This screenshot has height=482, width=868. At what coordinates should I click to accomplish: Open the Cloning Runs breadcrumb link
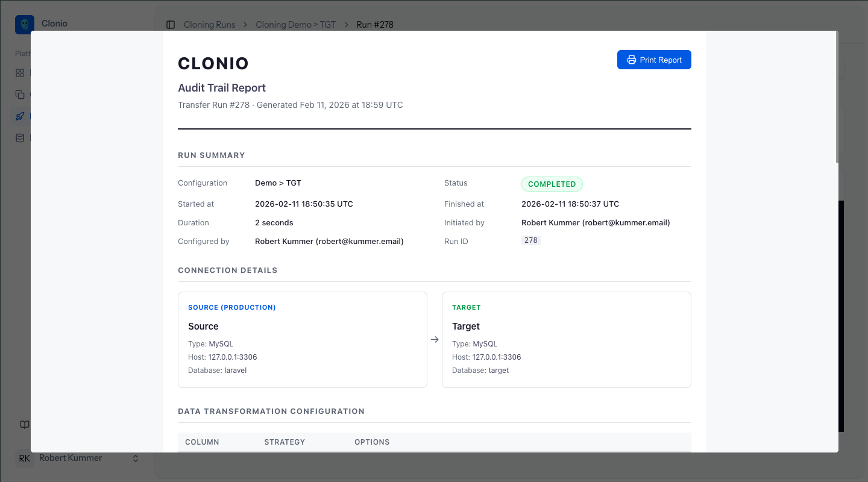209,25
